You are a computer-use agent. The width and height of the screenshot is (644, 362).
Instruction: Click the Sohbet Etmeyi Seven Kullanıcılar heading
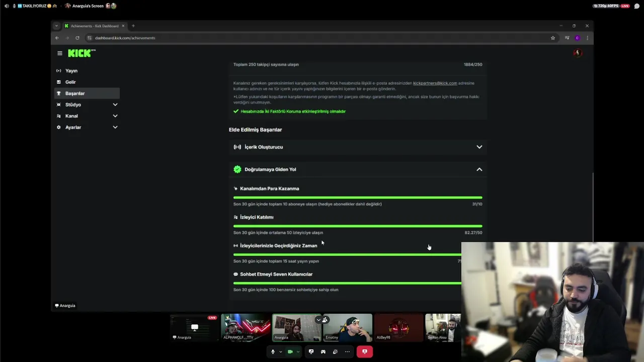pos(276,275)
